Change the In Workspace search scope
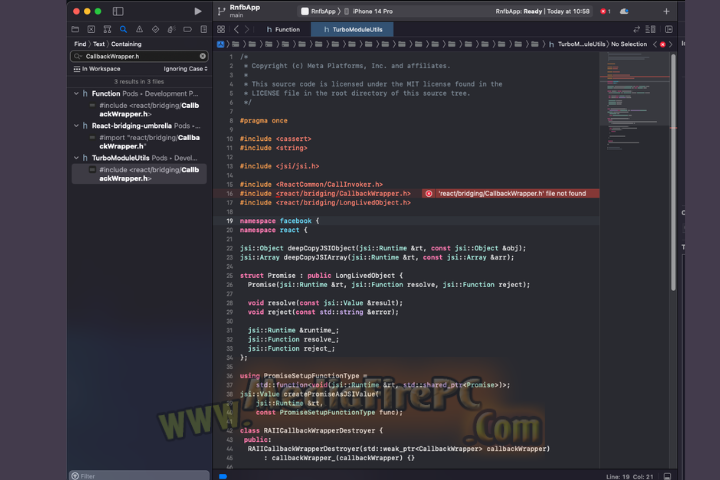 pyautogui.click(x=97, y=69)
